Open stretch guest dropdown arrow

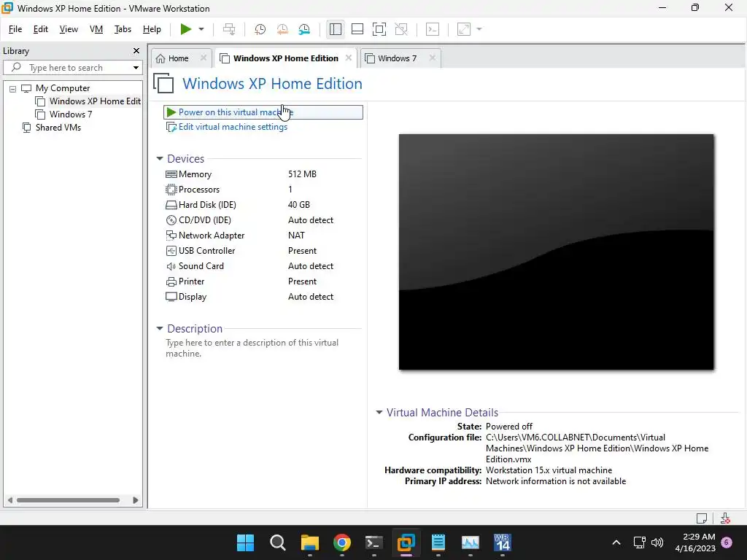pos(479,29)
